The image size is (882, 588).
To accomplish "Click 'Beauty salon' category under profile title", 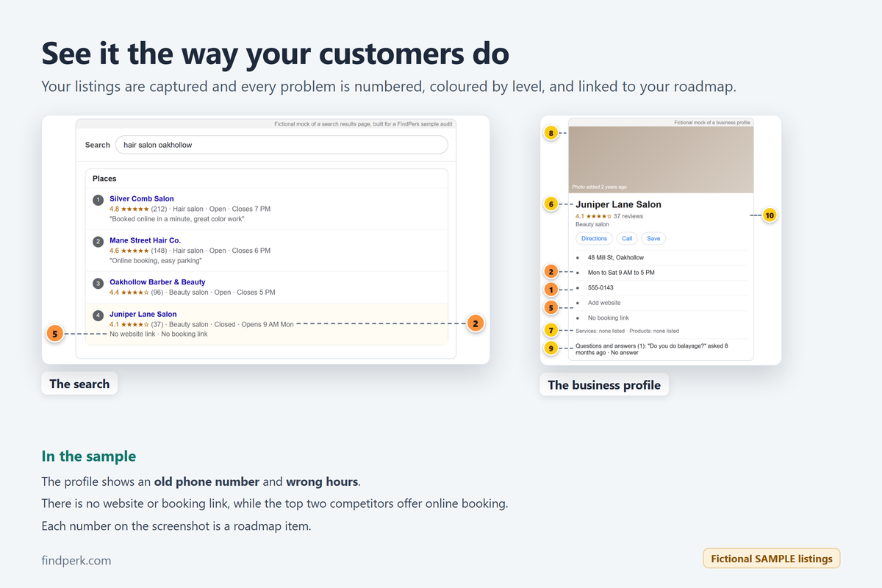I will (592, 225).
